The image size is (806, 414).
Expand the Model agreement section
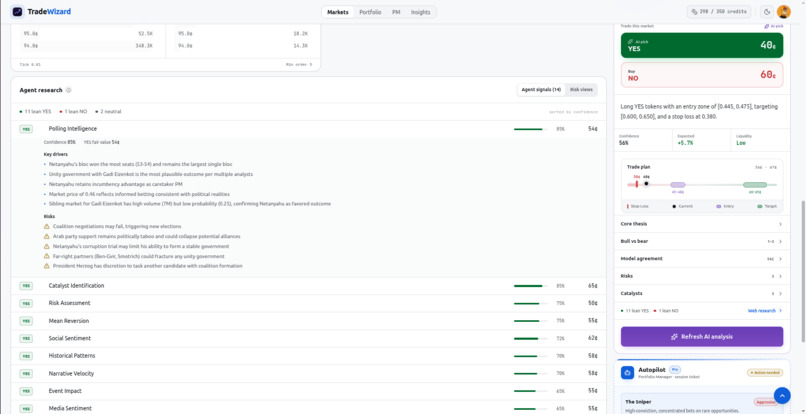pos(702,259)
